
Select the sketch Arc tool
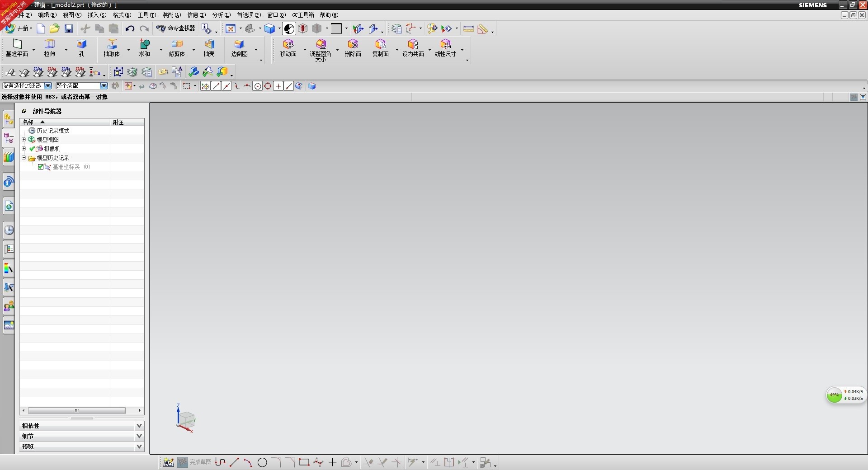[x=248, y=462]
